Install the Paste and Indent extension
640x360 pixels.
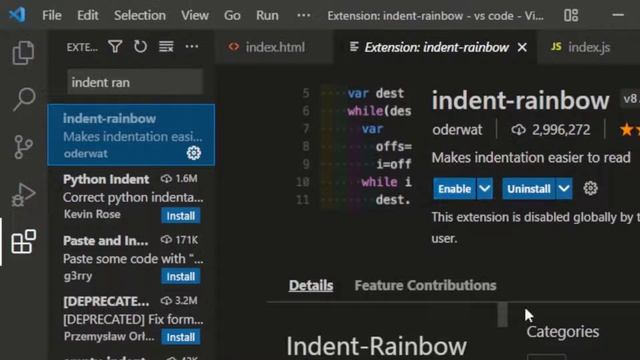(x=180, y=276)
